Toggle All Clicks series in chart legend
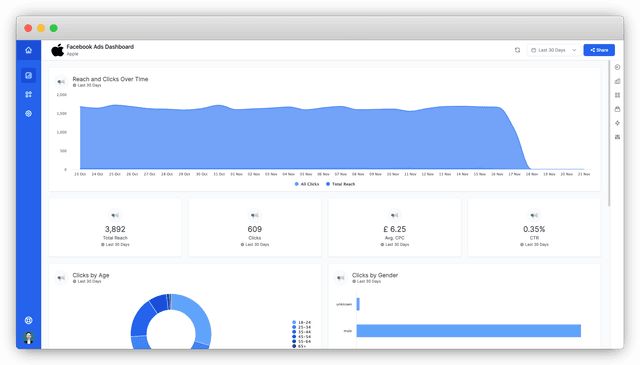 pyautogui.click(x=307, y=184)
